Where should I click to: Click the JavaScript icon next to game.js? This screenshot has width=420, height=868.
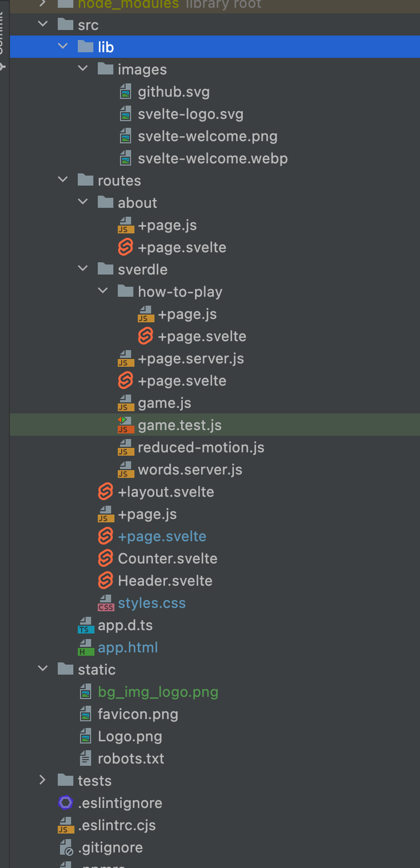pyautogui.click(x=126, y=403)
